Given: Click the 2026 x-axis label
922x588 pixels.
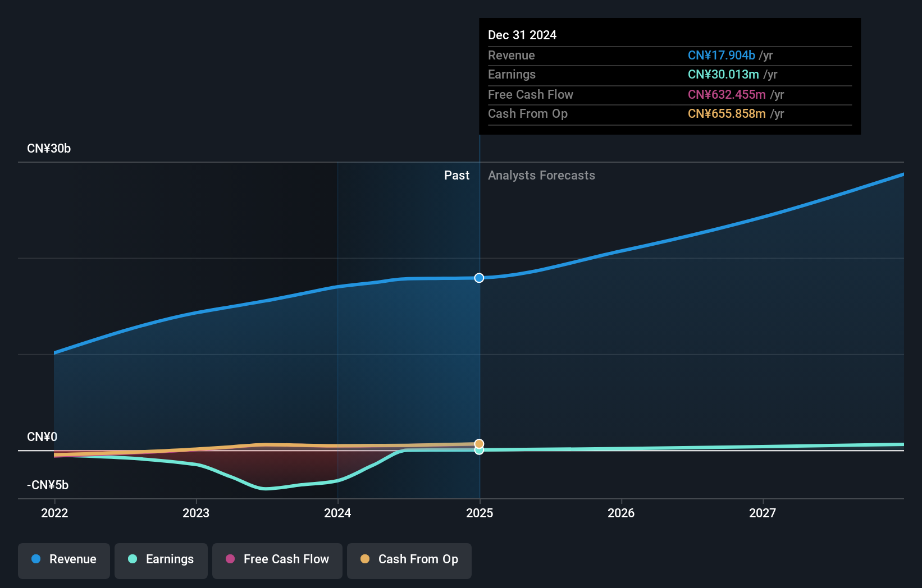Looking at the screenshot, I should pyautogui.click(x=621, y=513).
